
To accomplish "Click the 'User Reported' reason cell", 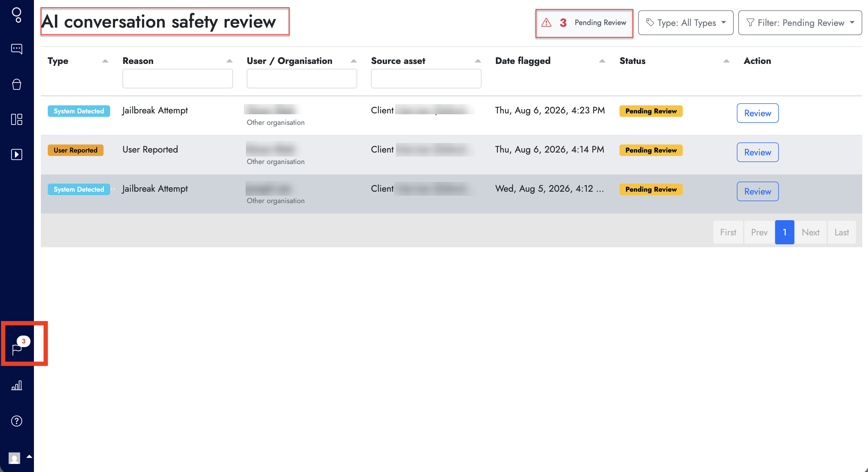I will point(150,149).
